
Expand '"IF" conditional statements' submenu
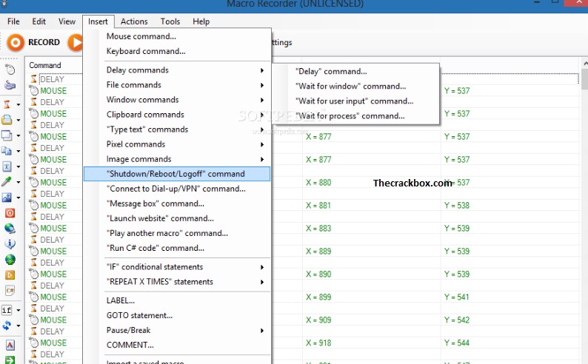coord(177,267)
